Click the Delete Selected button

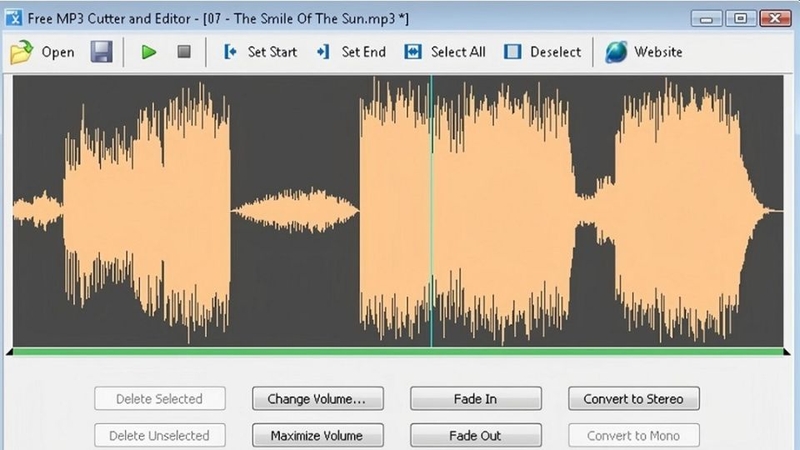tap(160, 398)
